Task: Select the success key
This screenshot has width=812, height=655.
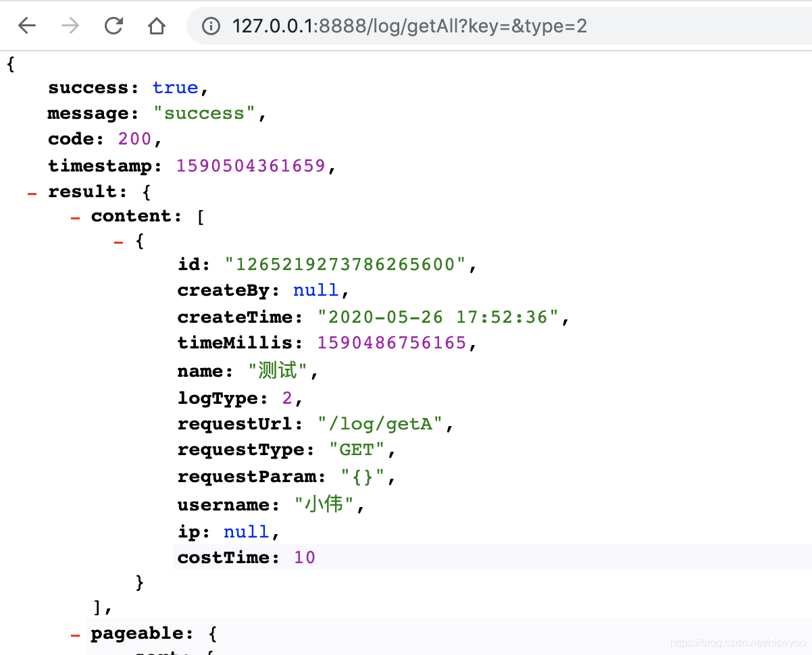Action: click(x=94, y=88)
